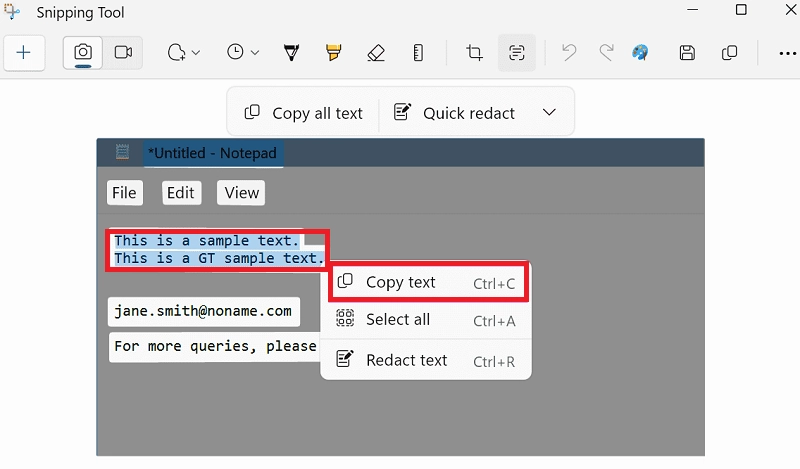Save the snip with floppy icon

(687, 53)
